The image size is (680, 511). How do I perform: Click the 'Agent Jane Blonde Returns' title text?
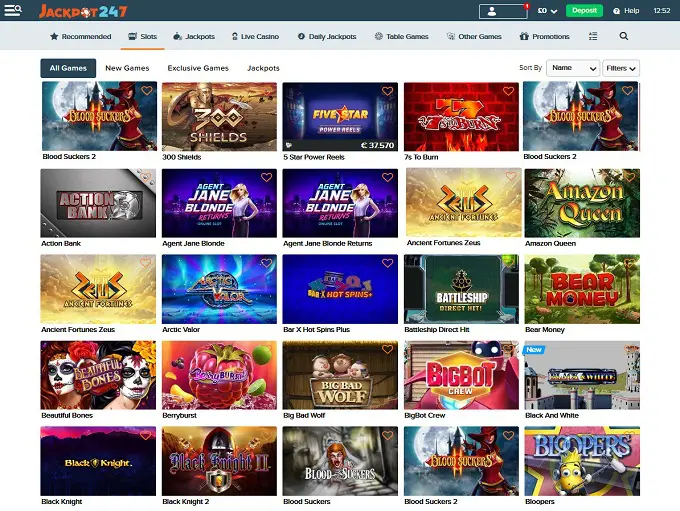pos(327,243)
